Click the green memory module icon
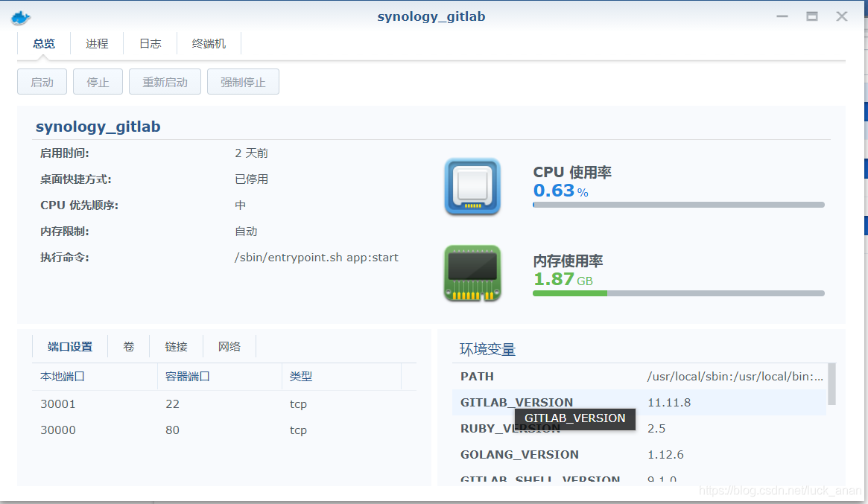 tap(472, 273)
